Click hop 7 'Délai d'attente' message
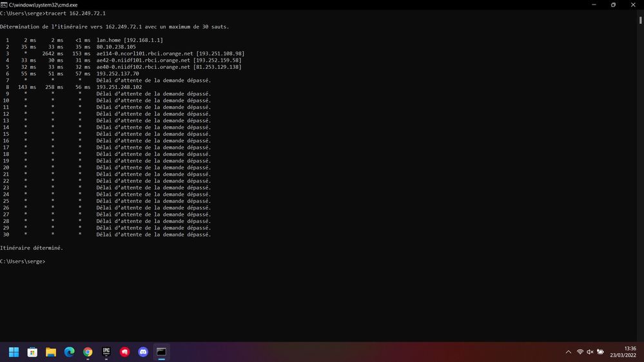Viewport: 644px width, 362px height. (x=153, y=81)
